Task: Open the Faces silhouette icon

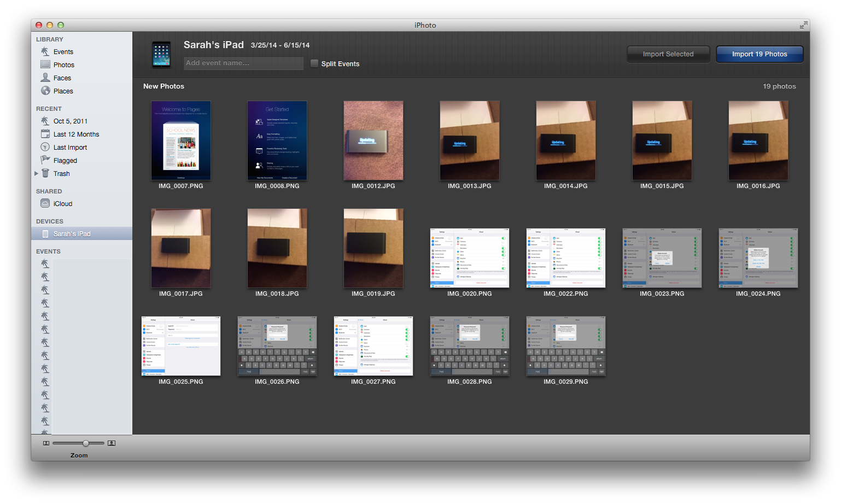Action: tap(45, 78)
